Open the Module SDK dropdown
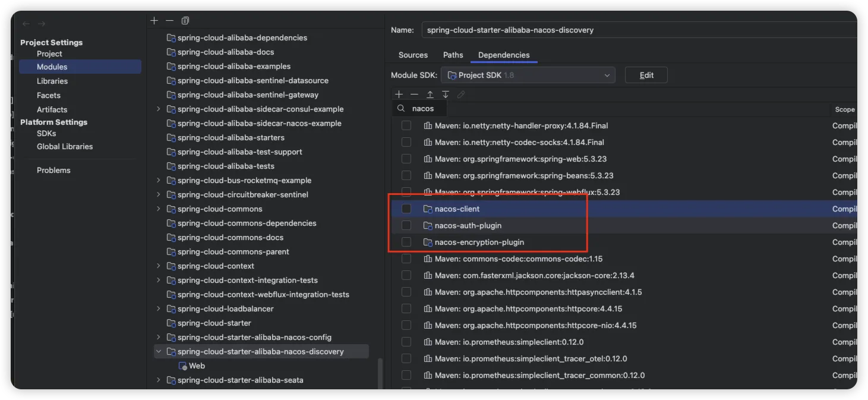This screenshot has width=868, height=400. [528, 75]
